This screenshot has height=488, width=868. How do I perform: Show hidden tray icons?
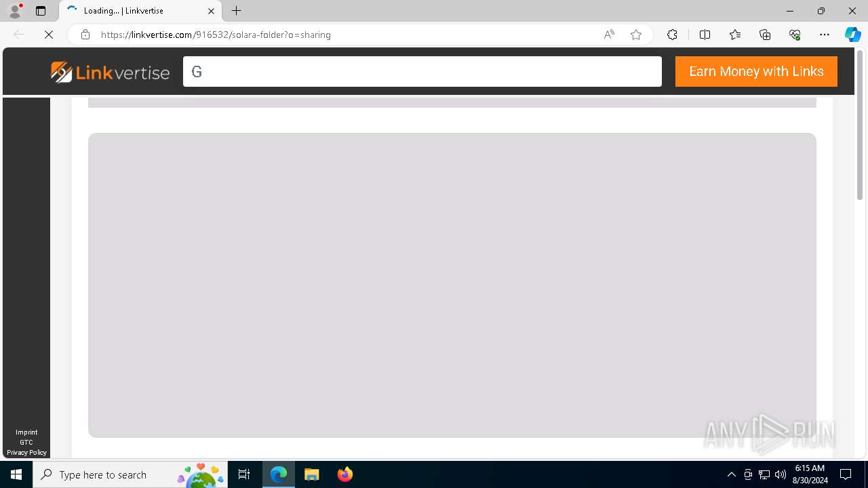coord(731,474)
